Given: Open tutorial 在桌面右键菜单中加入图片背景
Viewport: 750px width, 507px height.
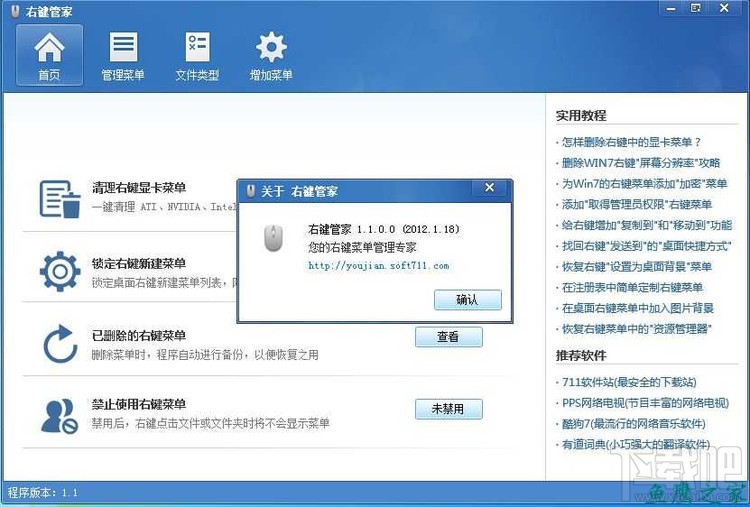Looking at the screenshot, I should point(638,308).
